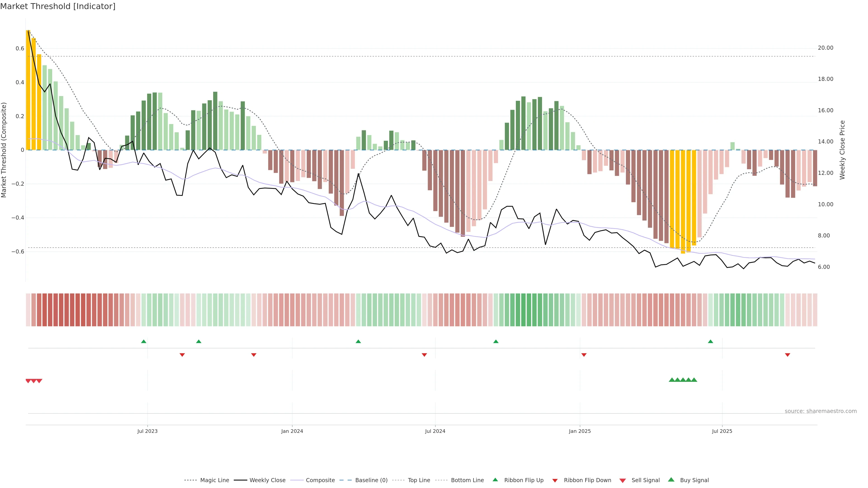This screenshot has height=488, width=868.
Task: Click the Jul 2024 axis label
Action: click(435, 431)
